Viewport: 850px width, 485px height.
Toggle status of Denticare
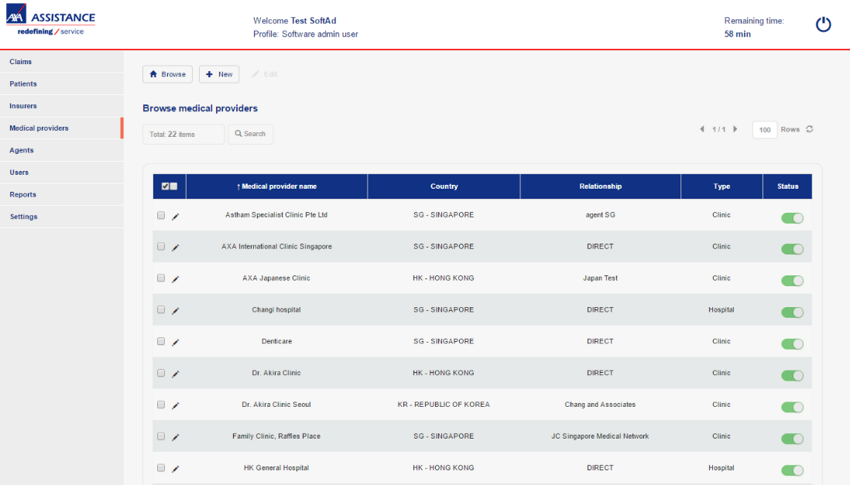792,344
